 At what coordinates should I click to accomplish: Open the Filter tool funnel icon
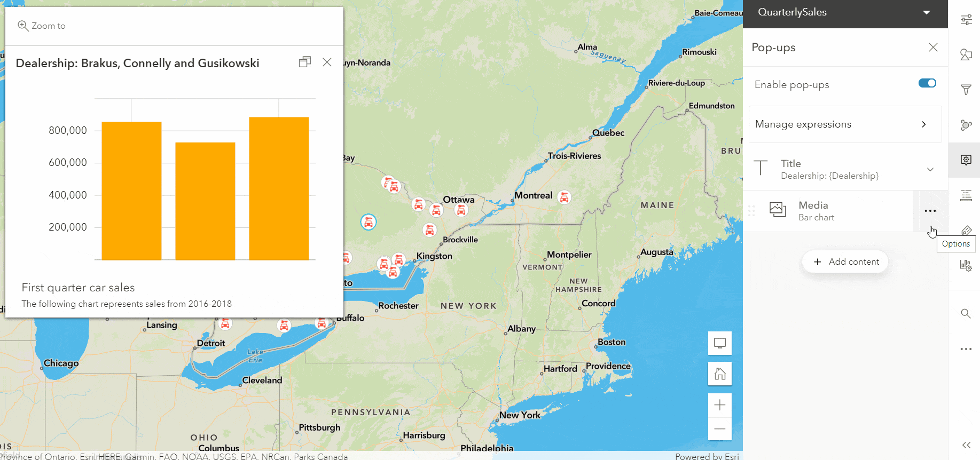pyautogui.click(x=966, y=90)
